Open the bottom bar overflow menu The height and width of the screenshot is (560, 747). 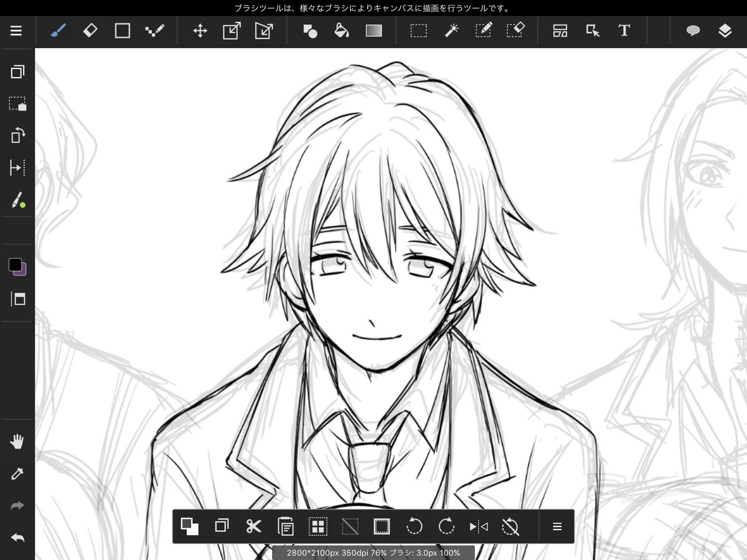[x=557, y=526]
